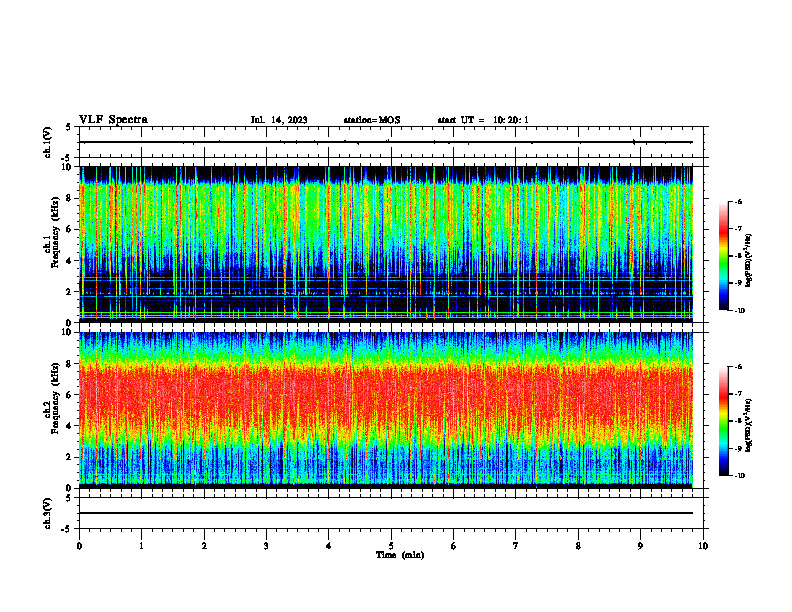The width and height of the screenshot is (792, 612).
Task: Click the ch.1 spectrogram plot area
Action: (x=385, y=244)
